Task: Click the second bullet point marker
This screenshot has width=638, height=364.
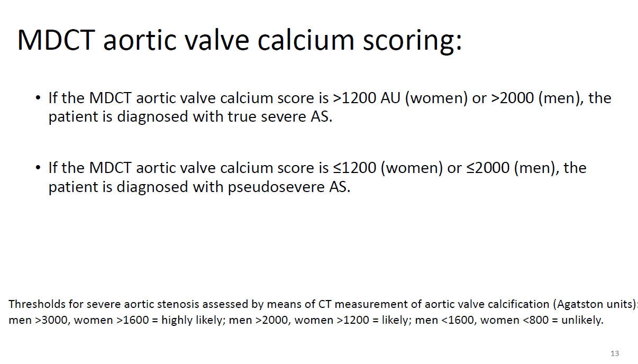Action: tap(38, 169)
